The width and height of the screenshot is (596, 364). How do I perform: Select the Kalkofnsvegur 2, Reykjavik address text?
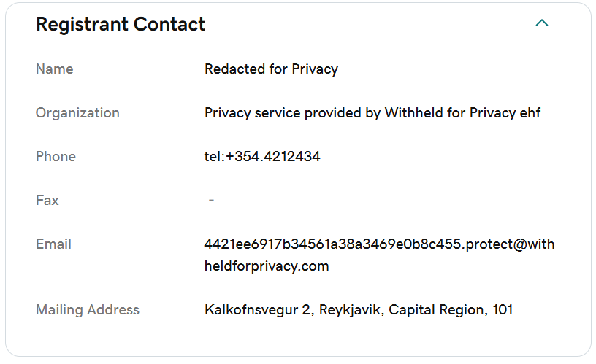click(x=294, y=310)
